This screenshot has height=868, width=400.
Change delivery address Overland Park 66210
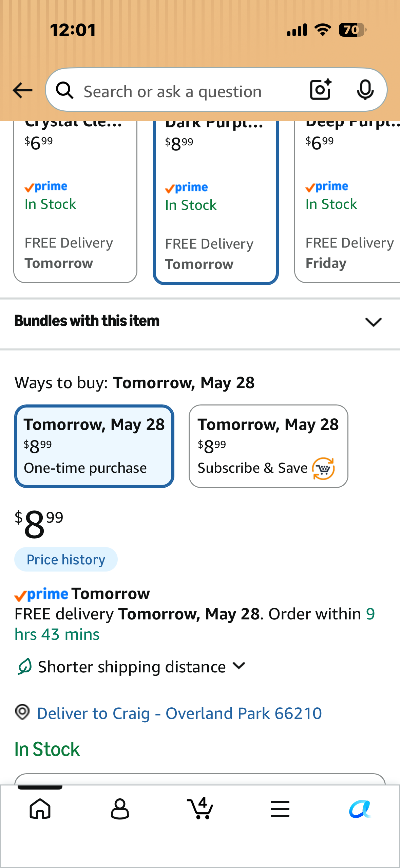[179, 713]
